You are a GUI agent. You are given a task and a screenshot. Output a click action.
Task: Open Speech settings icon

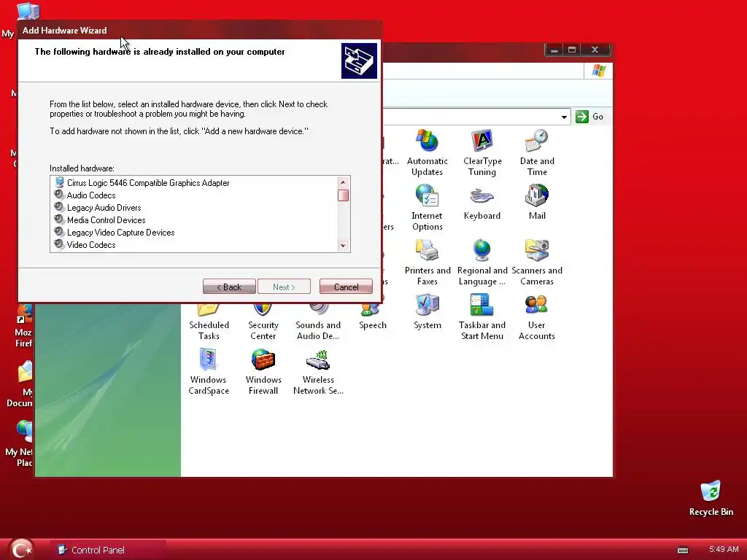click(373, 316)
